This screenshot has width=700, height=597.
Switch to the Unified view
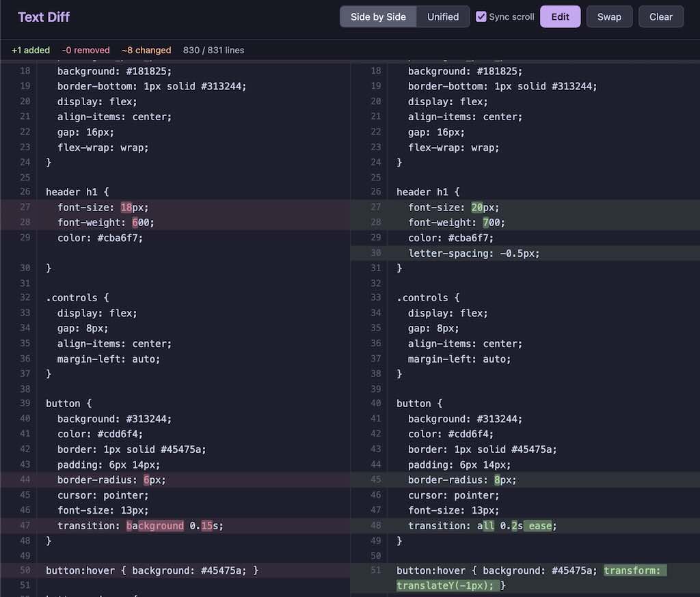443,17
